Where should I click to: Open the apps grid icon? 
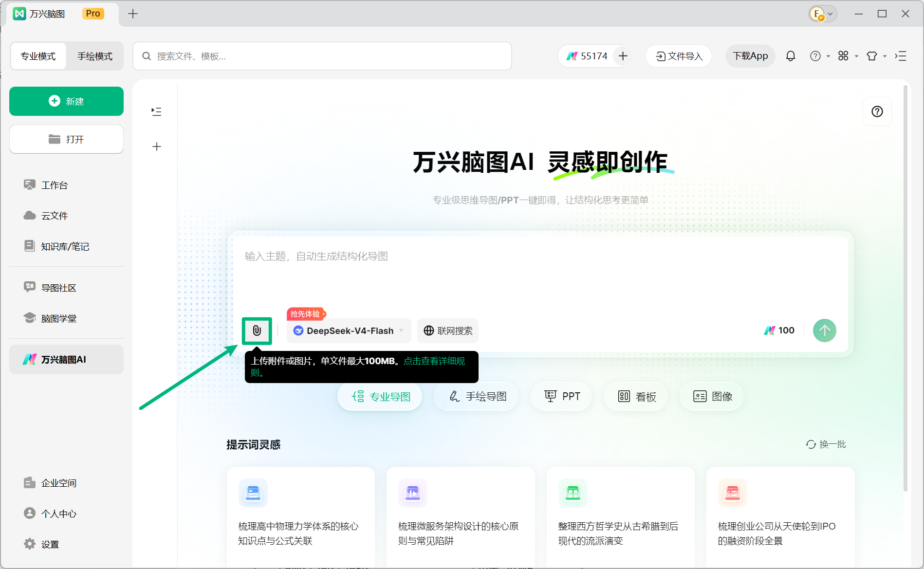844,56
